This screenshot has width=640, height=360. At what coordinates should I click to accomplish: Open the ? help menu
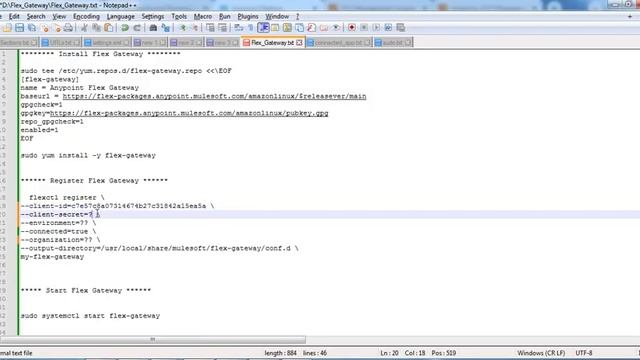pyautogui.click(x=298, y=16)
